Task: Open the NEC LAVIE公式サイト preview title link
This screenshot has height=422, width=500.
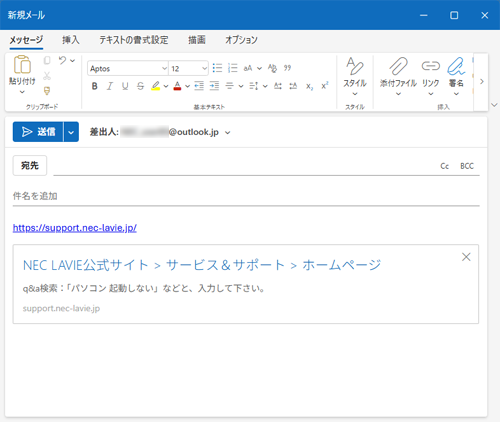Action: (x=202, y=265)
